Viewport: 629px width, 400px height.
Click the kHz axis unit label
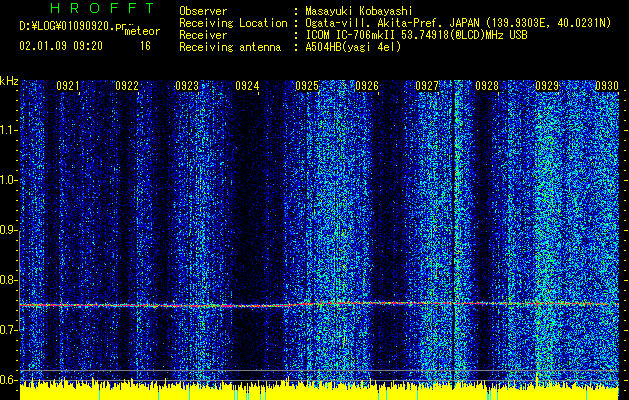(9, 81)
